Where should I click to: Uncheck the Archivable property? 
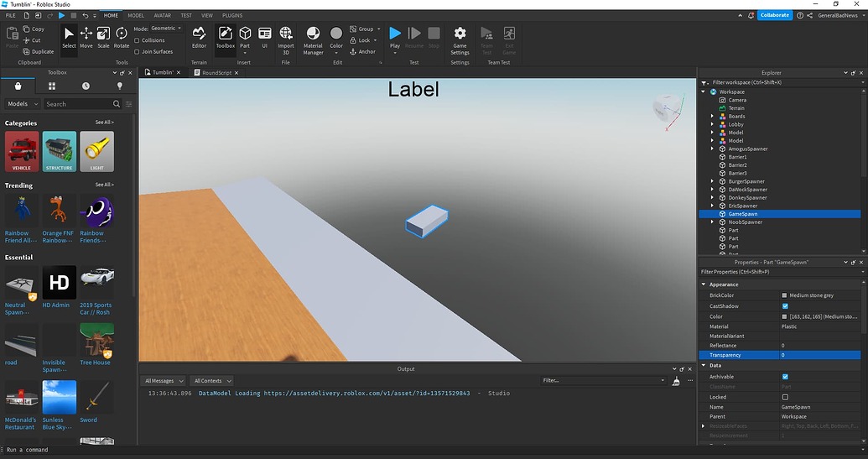(x=785, y=377)
